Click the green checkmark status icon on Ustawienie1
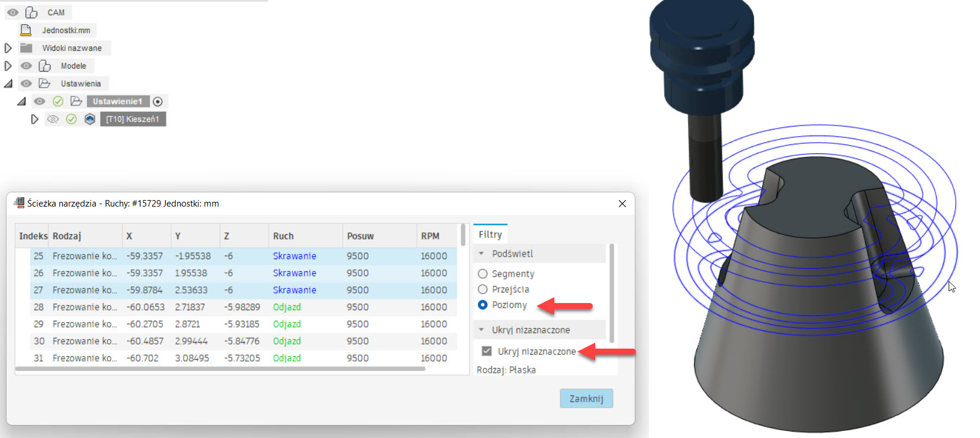Viewport: 980px width, 438px height. (58, 101)
